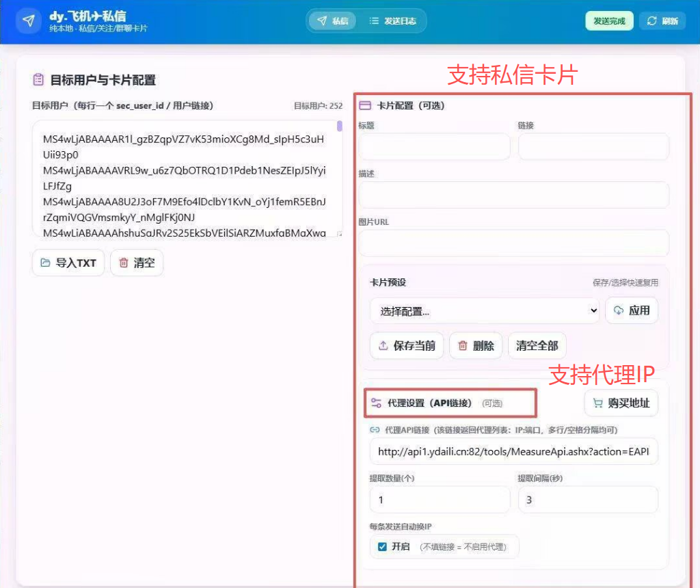
Task: Click the folder icon on 导入TXT
Action: point(46,263)
